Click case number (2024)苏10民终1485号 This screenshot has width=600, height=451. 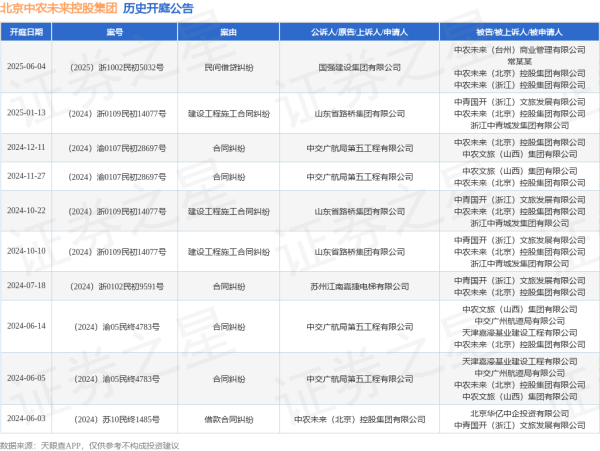point(117,420)
